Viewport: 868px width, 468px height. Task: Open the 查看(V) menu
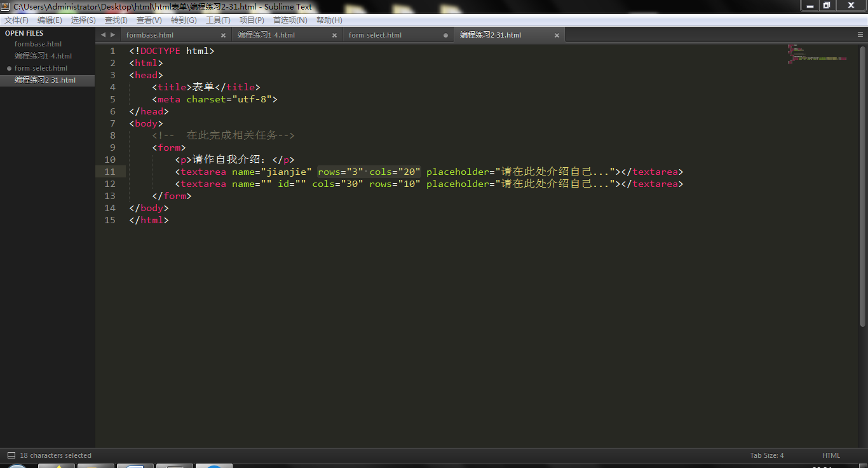tap(149, 20)
